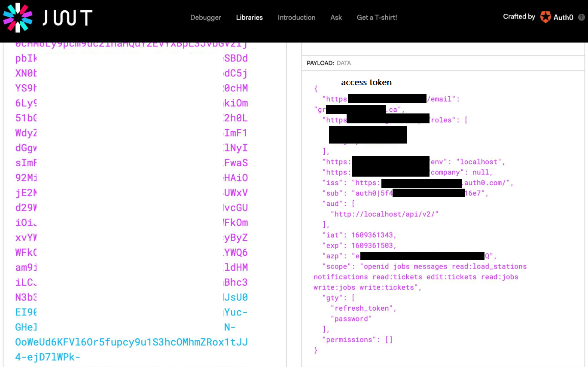The image size is (588, 367).
Task: Select the write:jobs write:tickets line
Action: pyautogui.click(x=368, y=287)
